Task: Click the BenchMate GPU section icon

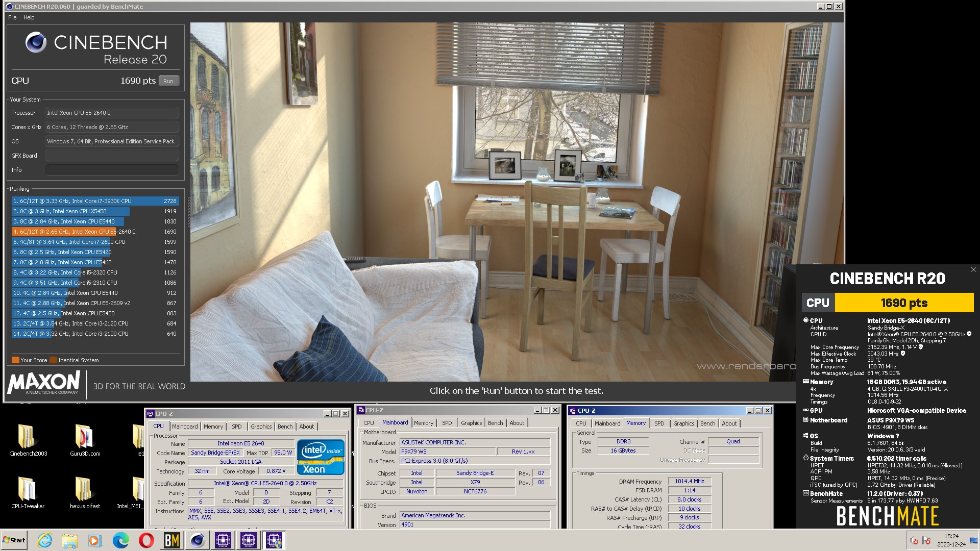Action: click(x=806, y=410)
